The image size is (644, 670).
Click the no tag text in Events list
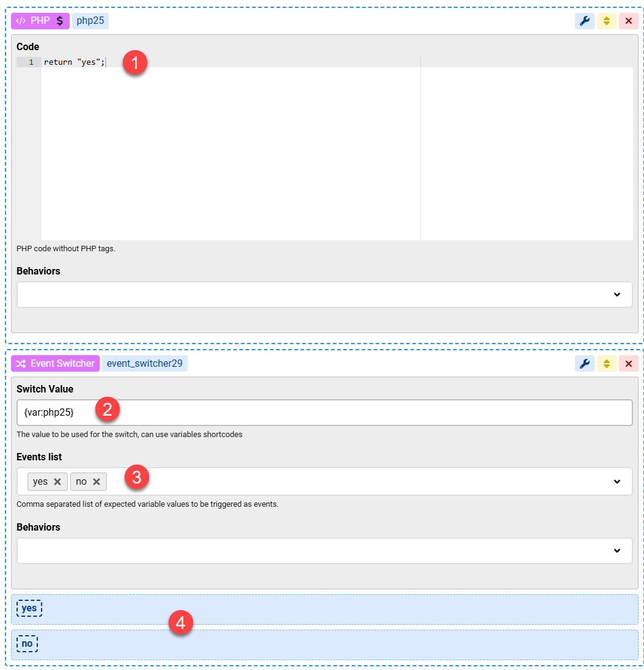81,482
